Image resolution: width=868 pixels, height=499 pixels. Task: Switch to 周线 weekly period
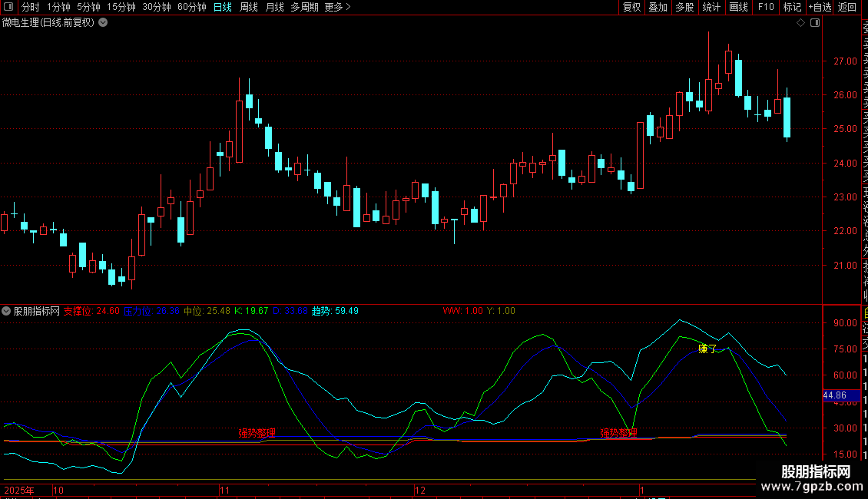click(249, 7)
